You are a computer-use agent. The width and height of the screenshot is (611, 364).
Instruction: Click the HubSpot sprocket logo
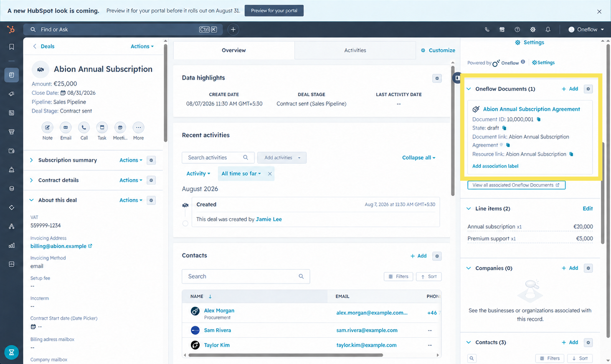[x=11, y=29]
